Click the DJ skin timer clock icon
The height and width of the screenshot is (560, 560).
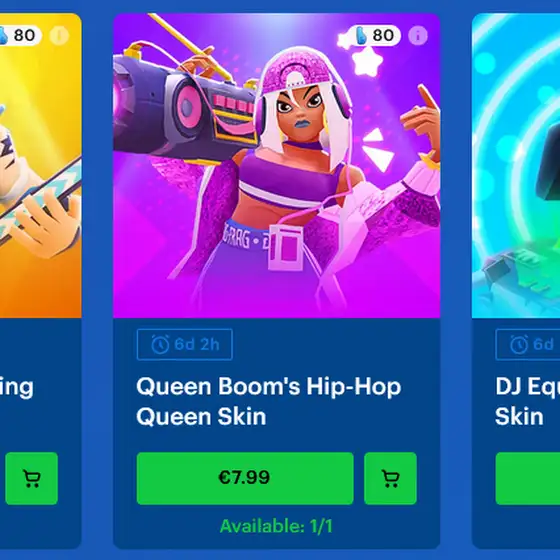click(519, 345)
